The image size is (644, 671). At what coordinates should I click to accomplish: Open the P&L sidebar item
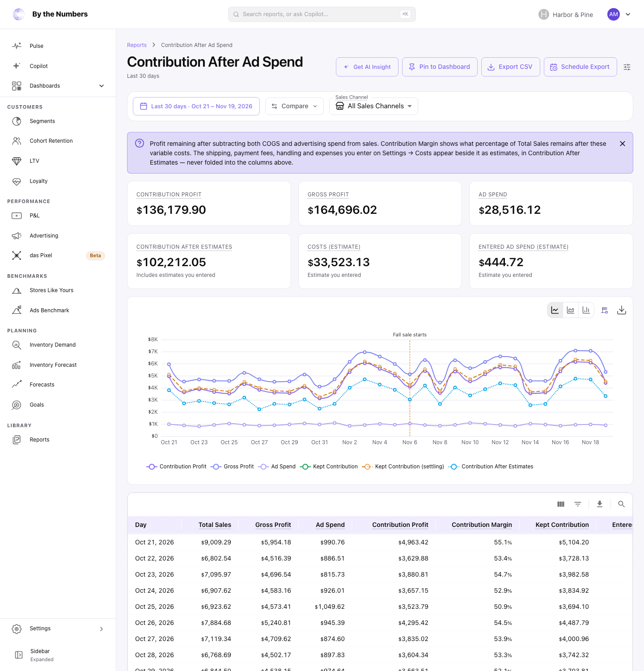tap(58, 216)
